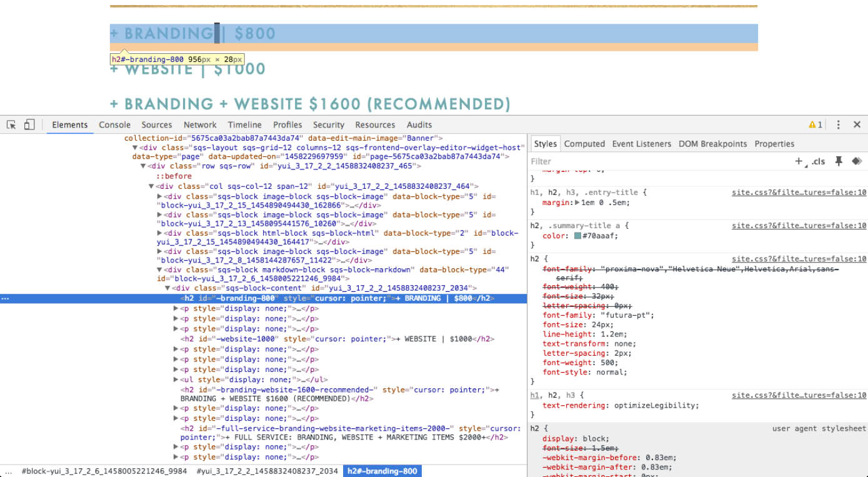
Task: Click the pin toggle element state icon
Action: [839, 161]
